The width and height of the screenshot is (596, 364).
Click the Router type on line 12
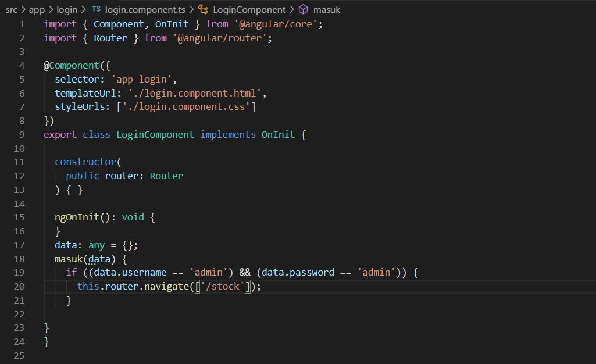[x=166, y=176]
